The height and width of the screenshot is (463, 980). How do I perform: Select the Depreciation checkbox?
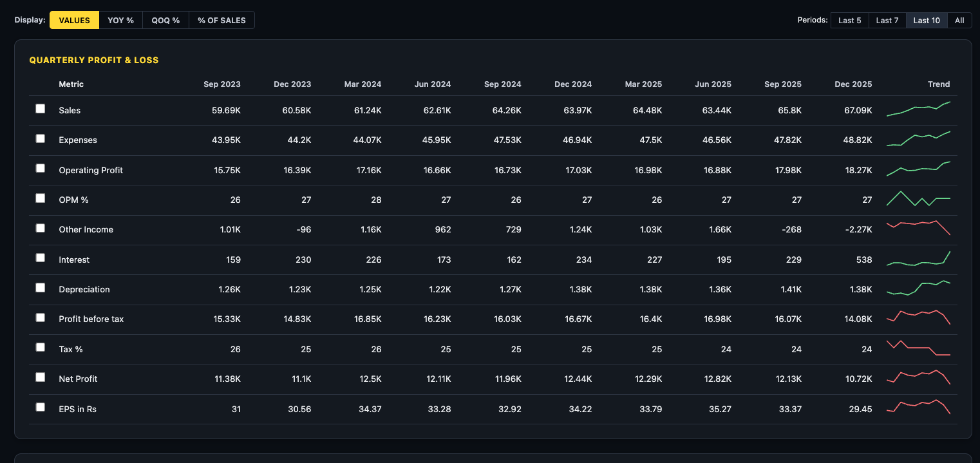[x=40, y=287]
